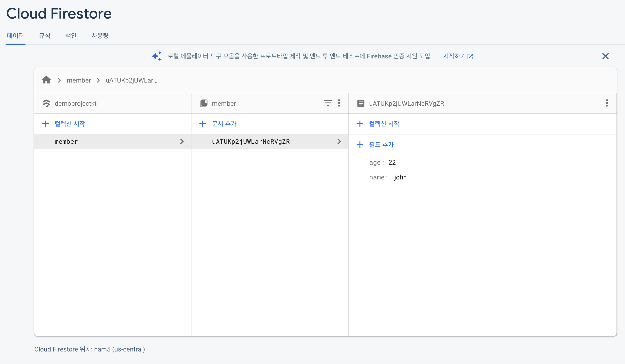
Task: Expand the member collection row chevron
Action: click(182, 142)
